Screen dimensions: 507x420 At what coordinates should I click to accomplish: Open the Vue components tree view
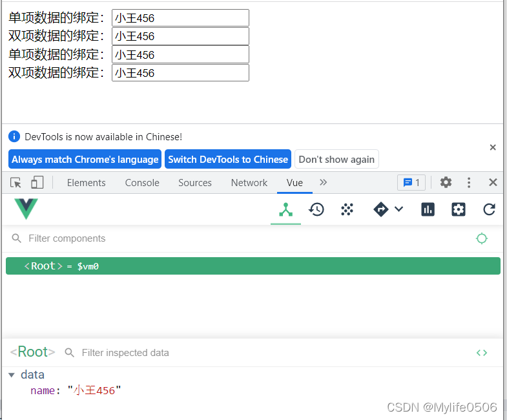click(x=286, y=209)
